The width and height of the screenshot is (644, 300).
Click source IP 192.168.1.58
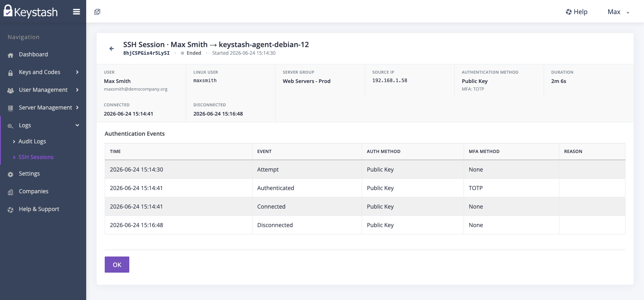[x=389, y=81]
